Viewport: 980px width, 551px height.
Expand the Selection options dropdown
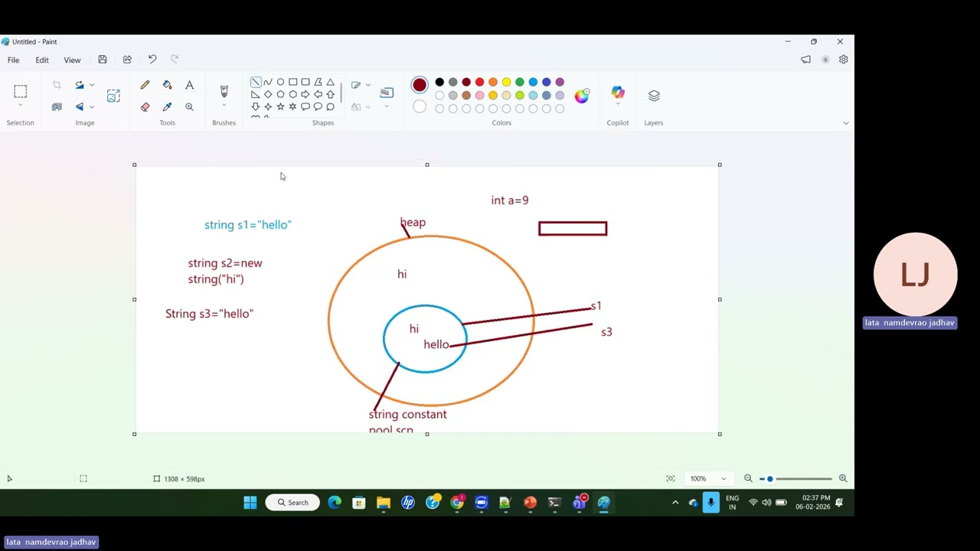pyautogui.click(x=21, y=106)
